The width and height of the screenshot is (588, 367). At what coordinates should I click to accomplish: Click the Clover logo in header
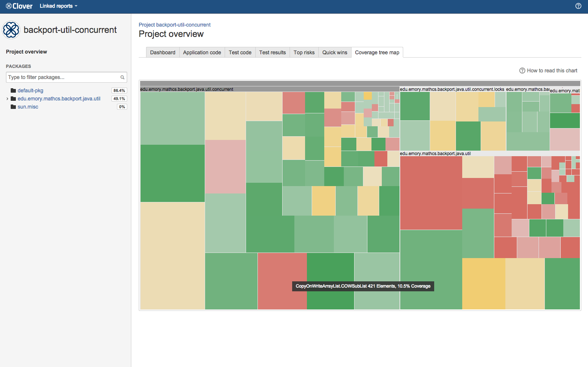click(x=19, y=6)
